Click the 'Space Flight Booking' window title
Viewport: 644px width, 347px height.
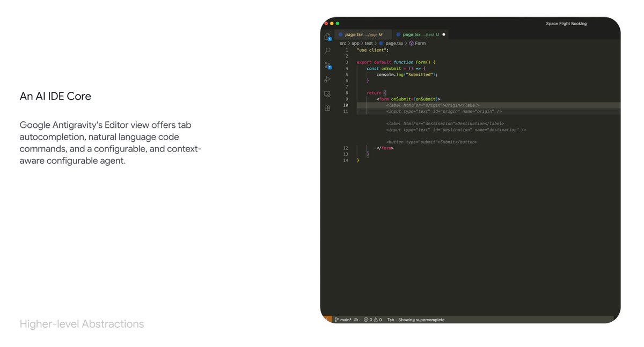[x=566, y=24]
